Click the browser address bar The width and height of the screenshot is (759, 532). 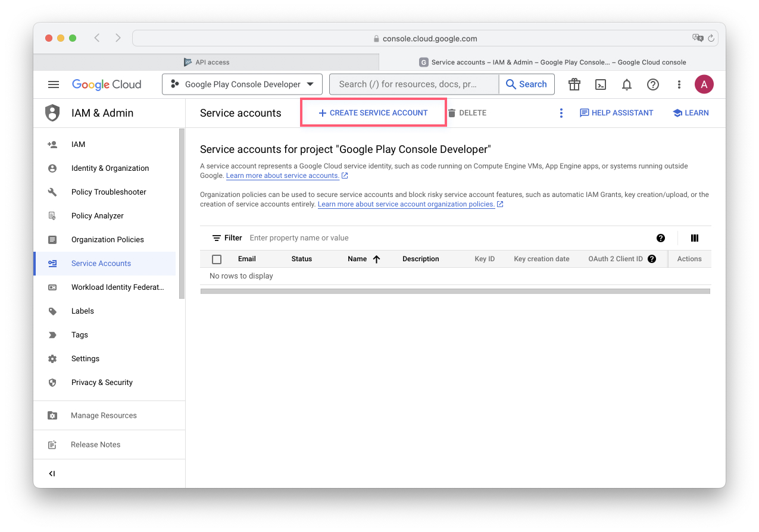click(x=425, y=38)
